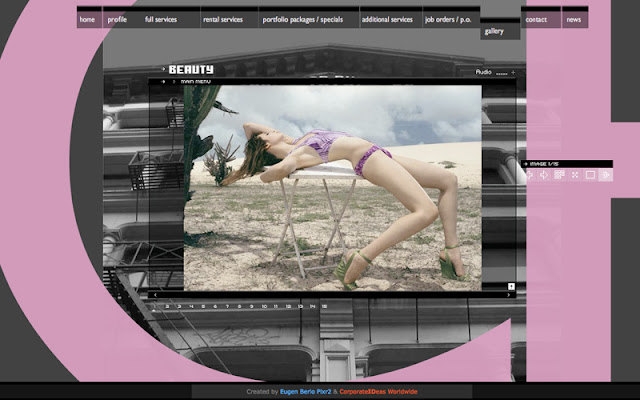
Task: Jump to image number 3
Action: coord(179,306)
